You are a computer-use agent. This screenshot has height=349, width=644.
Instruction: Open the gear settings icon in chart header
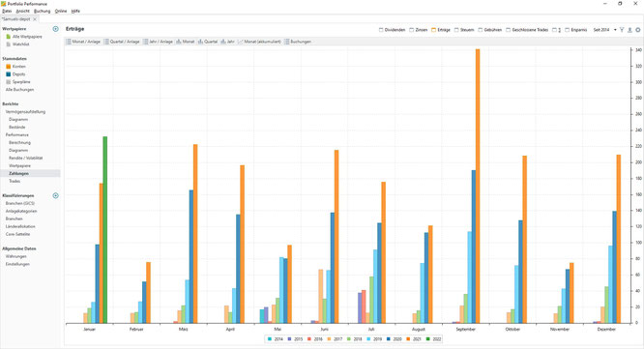tap(638, 30)
